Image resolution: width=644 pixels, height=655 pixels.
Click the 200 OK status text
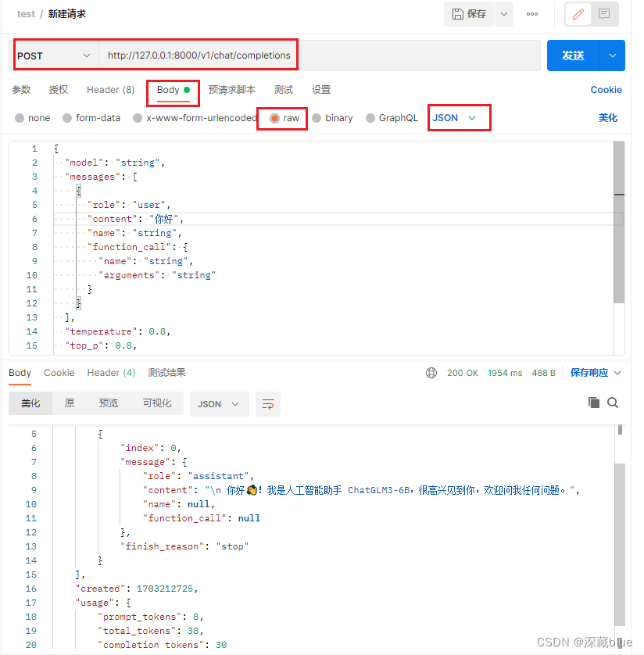[x=463, y=373]
